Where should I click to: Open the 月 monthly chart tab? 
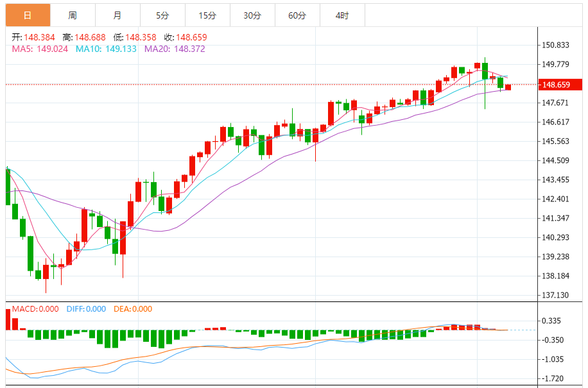tap(117, 15)
